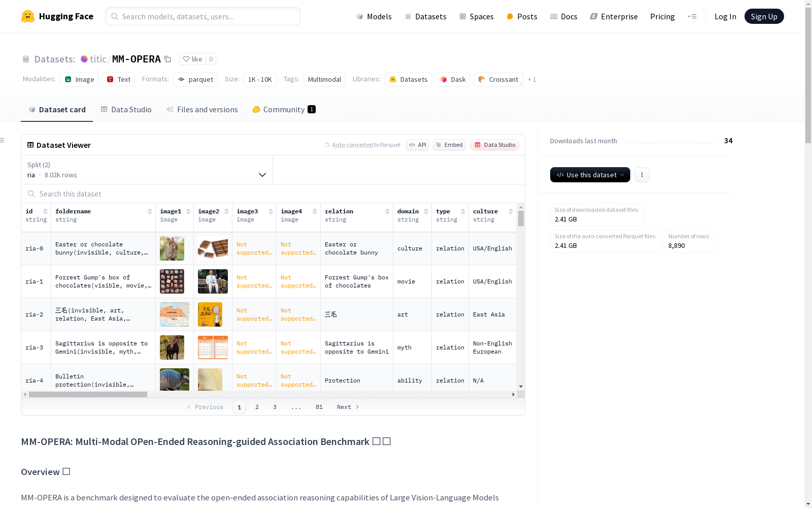812x508 pixels.
Task: Click the top search models input field
Action: (x=203, y=16)
